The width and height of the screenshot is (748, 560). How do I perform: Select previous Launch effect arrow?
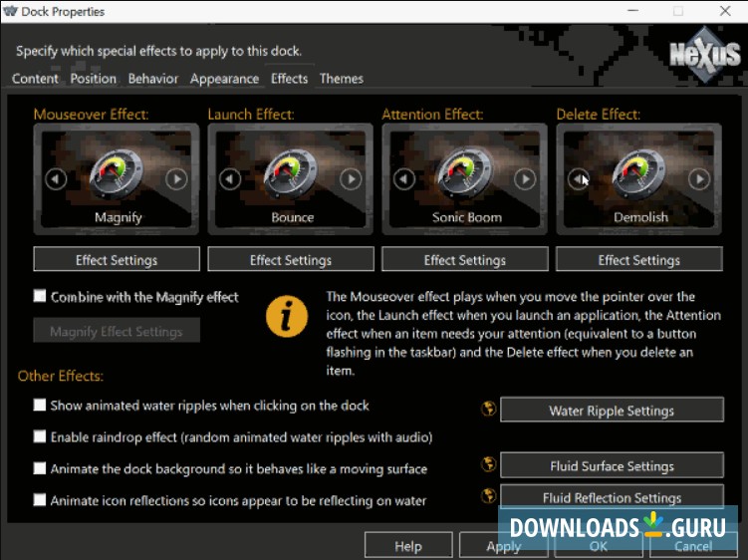pos(230,179)
